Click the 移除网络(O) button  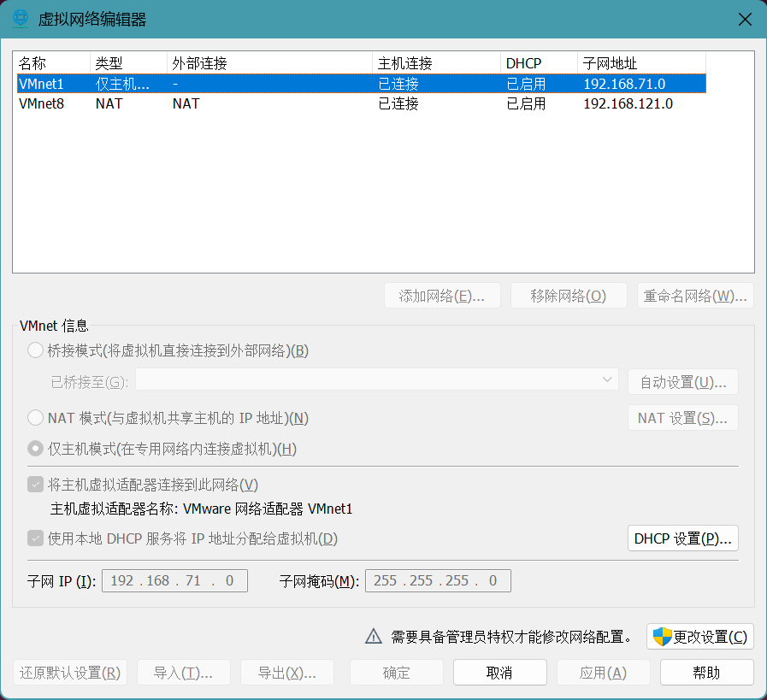tap(569, 296)
